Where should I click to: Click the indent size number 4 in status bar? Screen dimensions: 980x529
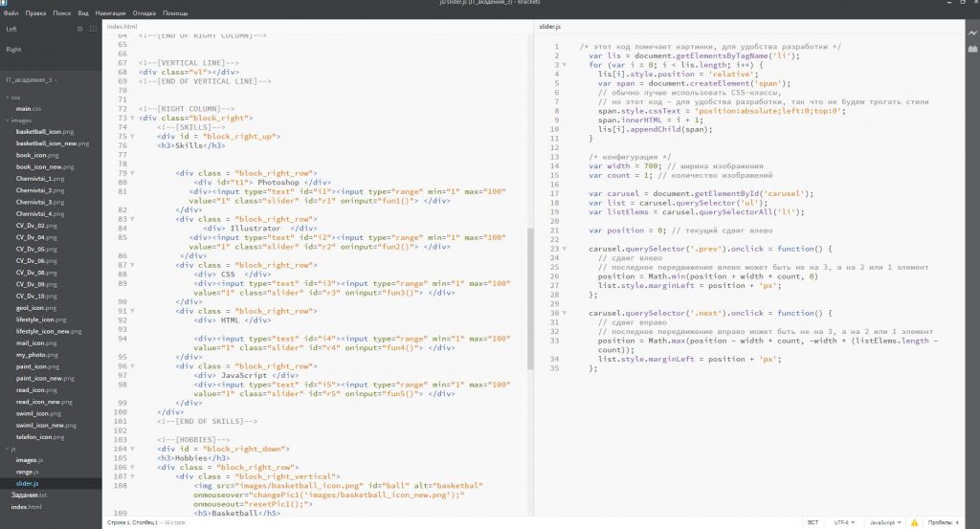[956, 522]
